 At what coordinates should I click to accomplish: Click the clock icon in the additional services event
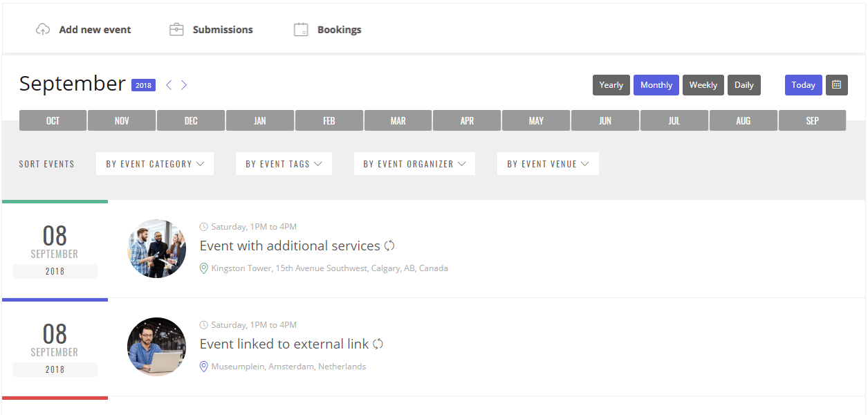204,227
